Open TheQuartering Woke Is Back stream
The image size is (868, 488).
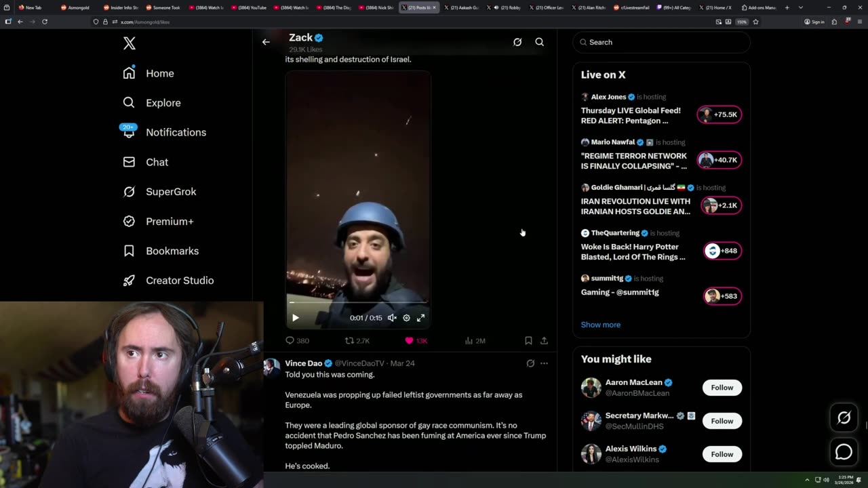[x=633, y=251]
